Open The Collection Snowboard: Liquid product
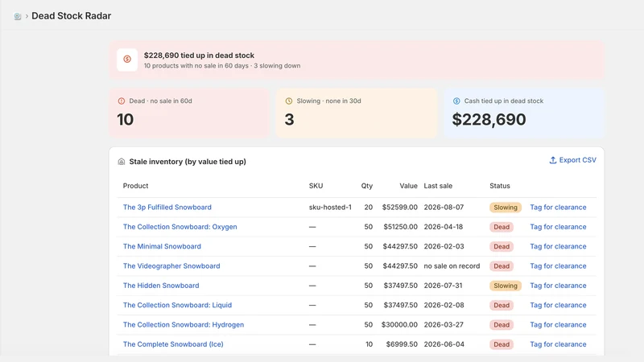The image size is (644, 362). click(x=177, y=305)
